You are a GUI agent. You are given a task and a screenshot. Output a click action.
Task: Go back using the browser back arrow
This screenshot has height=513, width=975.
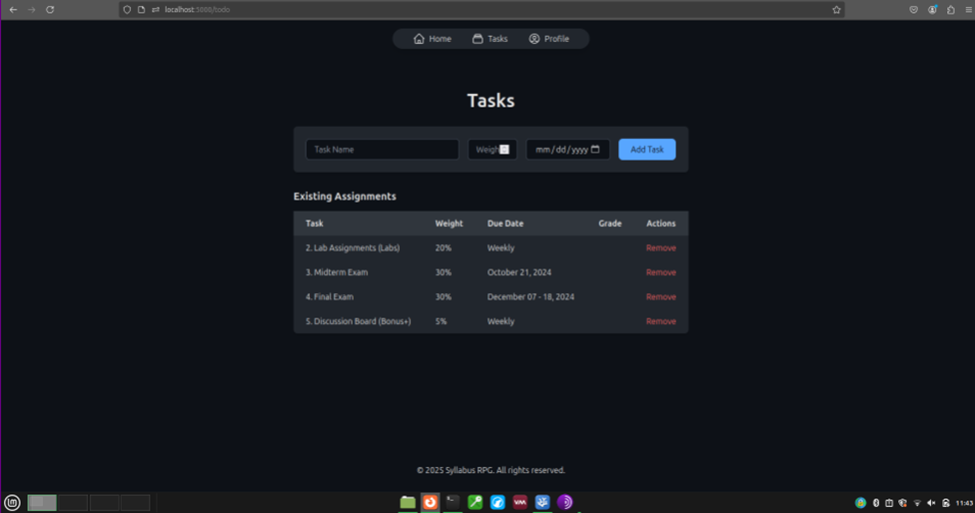(13, 10)
